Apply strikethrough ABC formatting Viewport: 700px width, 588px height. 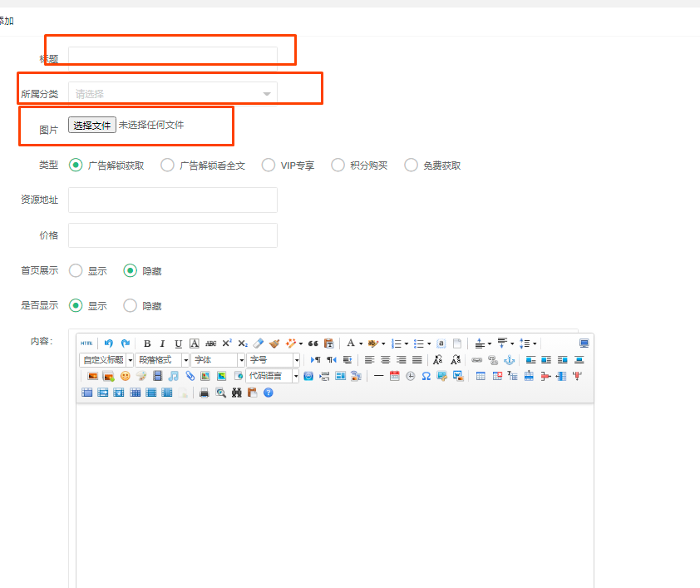point(210,343)
